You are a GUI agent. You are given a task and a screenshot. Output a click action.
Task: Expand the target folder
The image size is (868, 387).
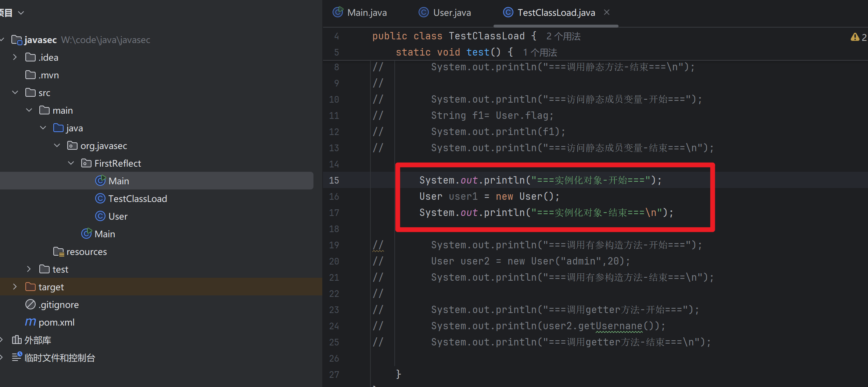[x=15, y=287]
